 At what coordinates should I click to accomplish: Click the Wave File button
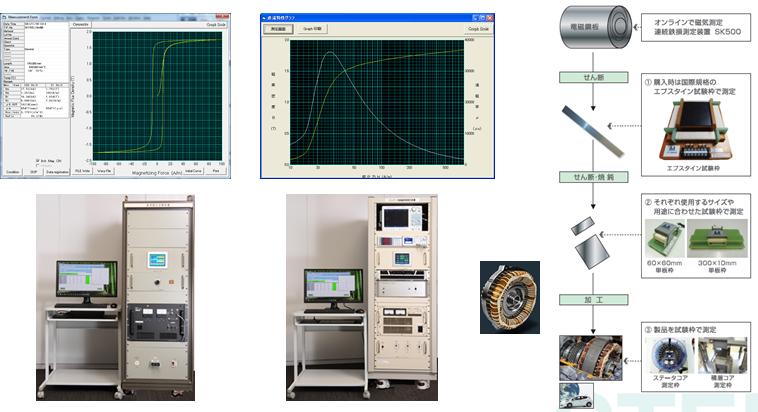tap(104, 171)
